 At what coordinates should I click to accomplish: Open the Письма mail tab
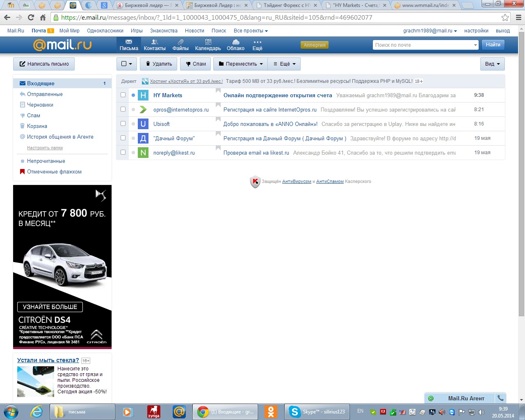click(129, 45)
